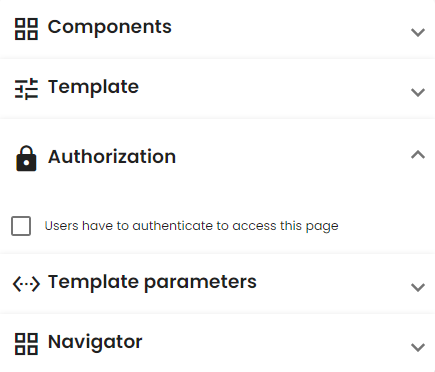The image size is (435, 372).
Task: Click the Template parameters angle-brackets icon
Action: [26, 284]
